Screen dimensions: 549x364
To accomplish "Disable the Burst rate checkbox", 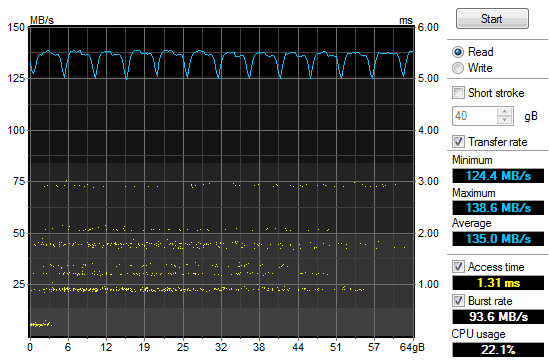I will (458, 300).
